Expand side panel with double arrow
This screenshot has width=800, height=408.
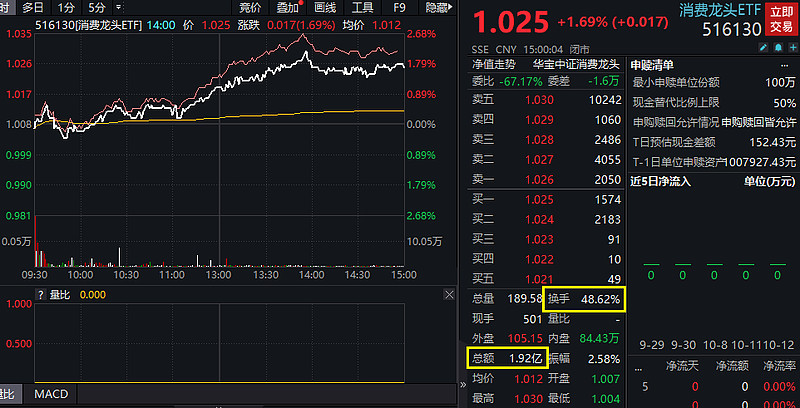(463, 385)
